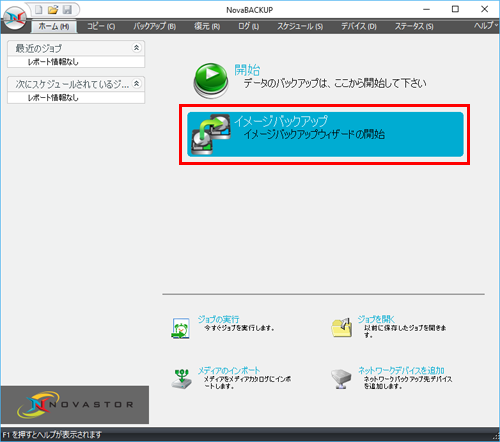The height and width of the screenshot is (442, 500).
Task: Click the add network device icon
Action: 341,379
